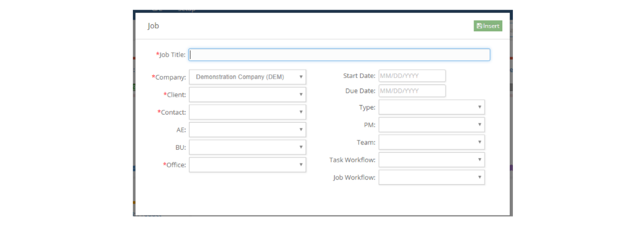Expand the AE dropdown
644x226 pixels.
(247, 129)
